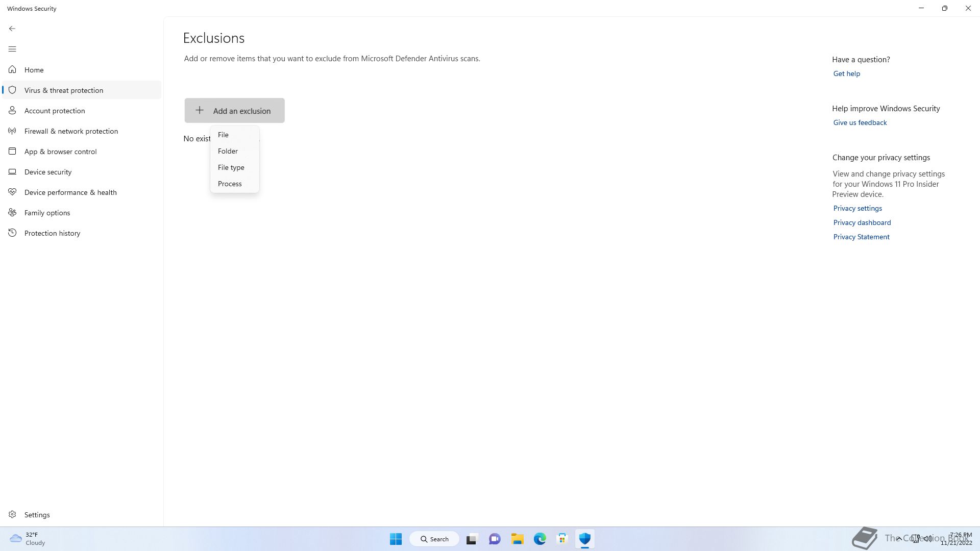Open Firewall & network protection page
Image resolution: width=980 pixels, height=551 pixels.
(82, 131)
